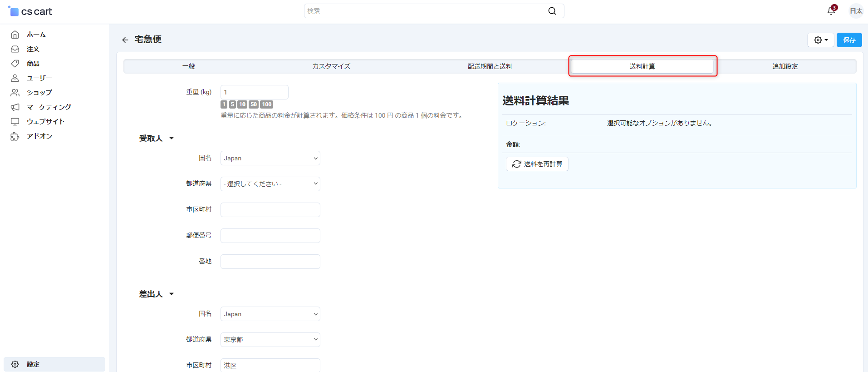
Task: Open notifications bell icon
Action: pos(831,11)
